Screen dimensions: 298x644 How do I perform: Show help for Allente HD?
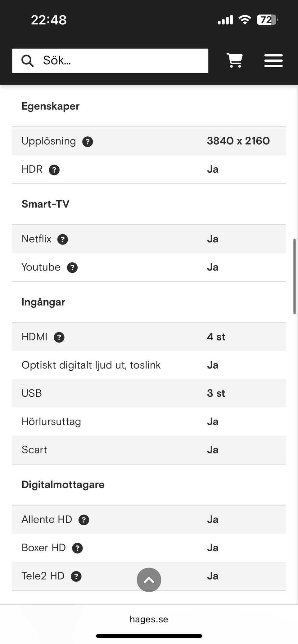point(84,520)
